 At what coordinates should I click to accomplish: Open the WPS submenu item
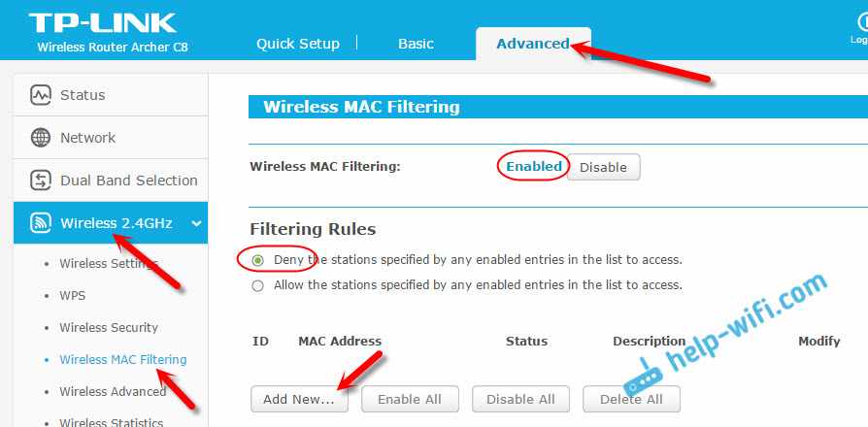pos(73,295)
